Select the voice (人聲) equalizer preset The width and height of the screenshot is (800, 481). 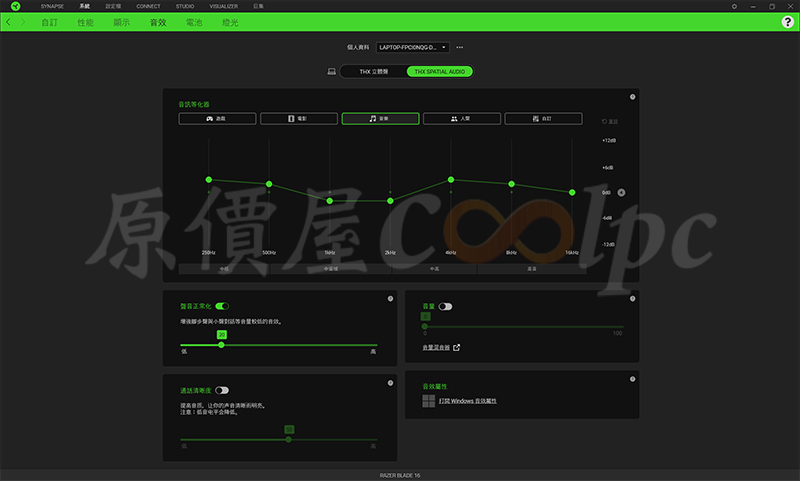coord(462,118)
